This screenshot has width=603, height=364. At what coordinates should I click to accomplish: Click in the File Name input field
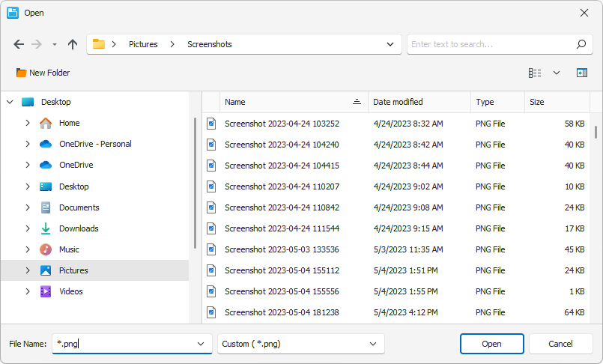click(124, 344)
